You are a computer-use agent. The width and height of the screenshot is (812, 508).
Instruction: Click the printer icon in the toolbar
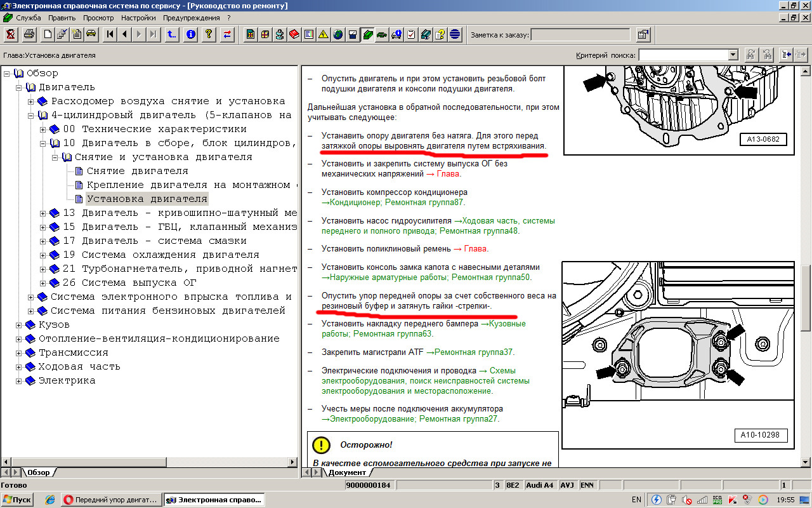[28, 34]
